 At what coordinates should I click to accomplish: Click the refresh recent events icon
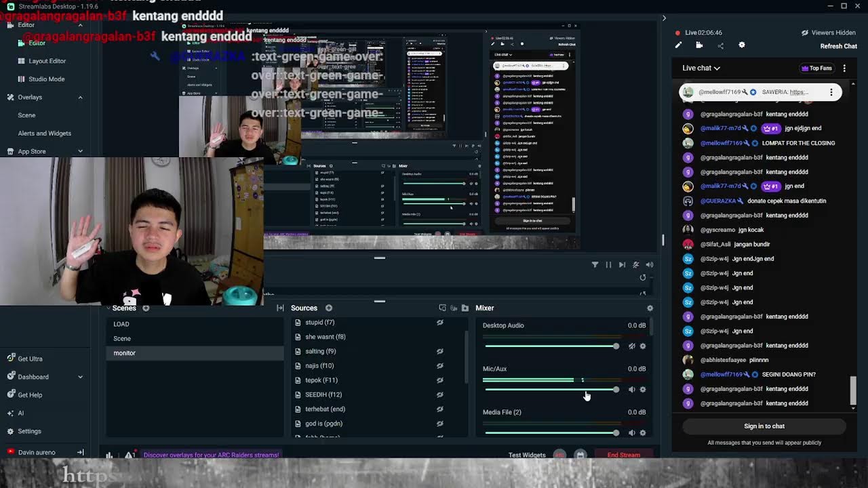pos(643,278)
